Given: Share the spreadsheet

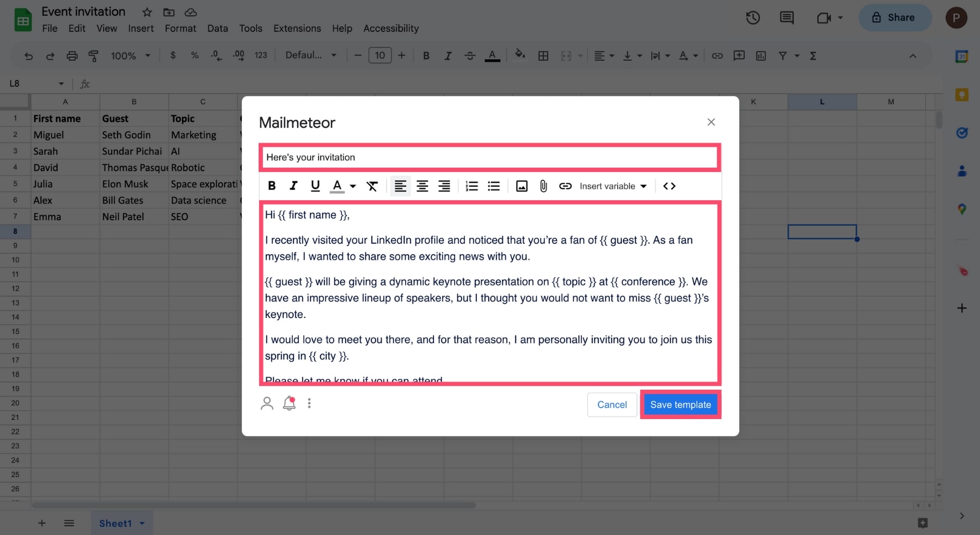Looking at the screenshot, I should click(895, 17).
